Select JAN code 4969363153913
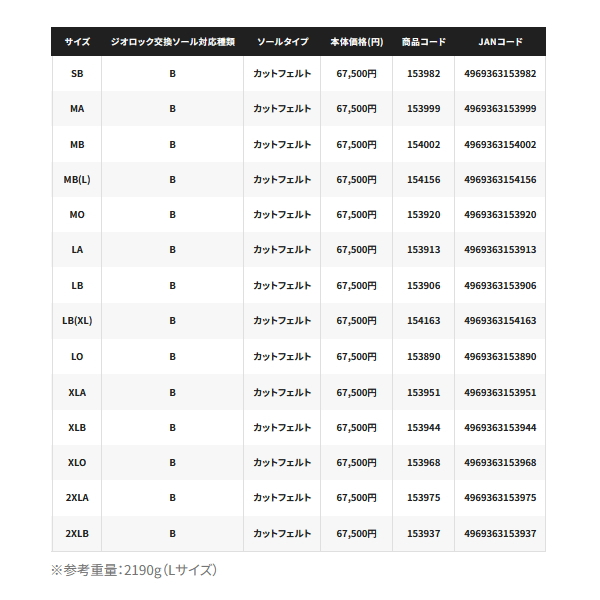 tap(500, 251)
